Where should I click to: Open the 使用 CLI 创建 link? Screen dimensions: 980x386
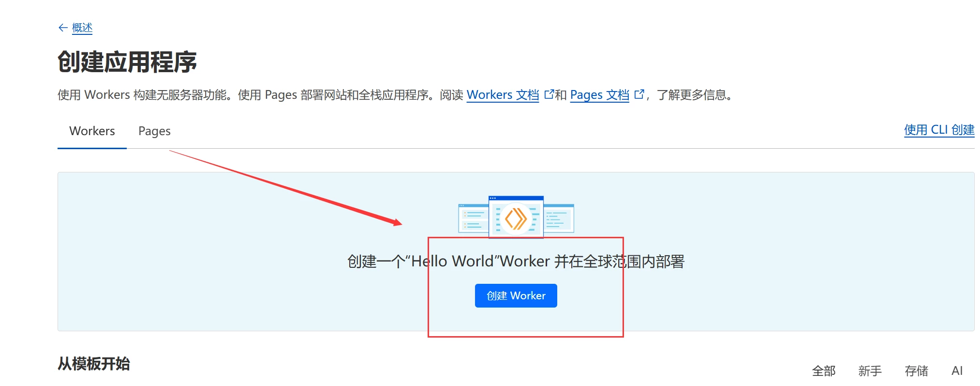(x=939, y=130)
